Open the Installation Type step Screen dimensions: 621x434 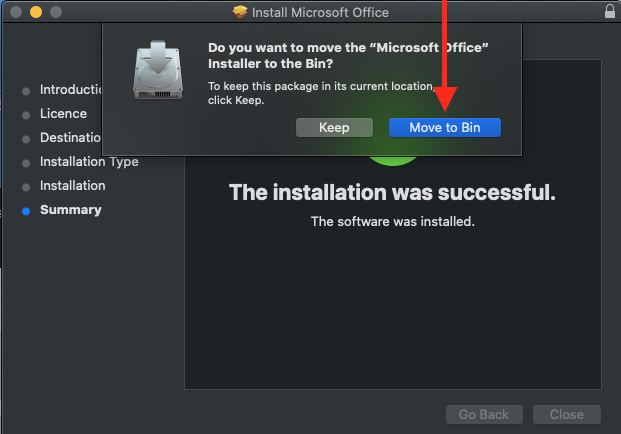(x=89, y=162)
